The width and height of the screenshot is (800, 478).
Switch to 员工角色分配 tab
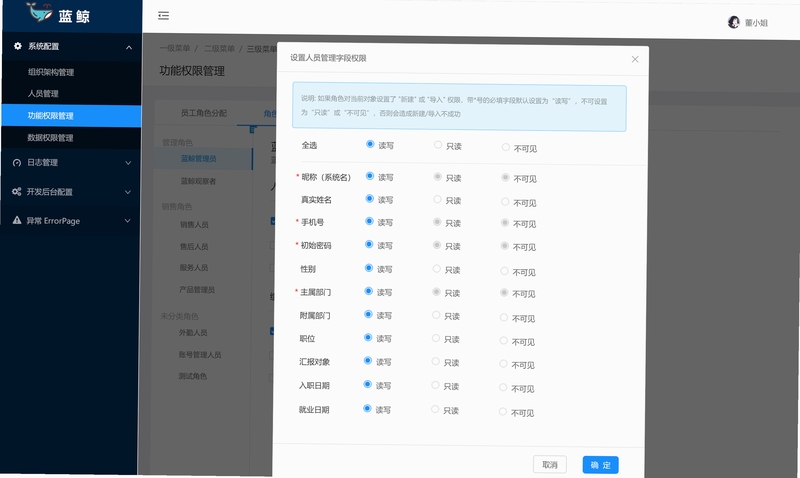pos(204,113)
